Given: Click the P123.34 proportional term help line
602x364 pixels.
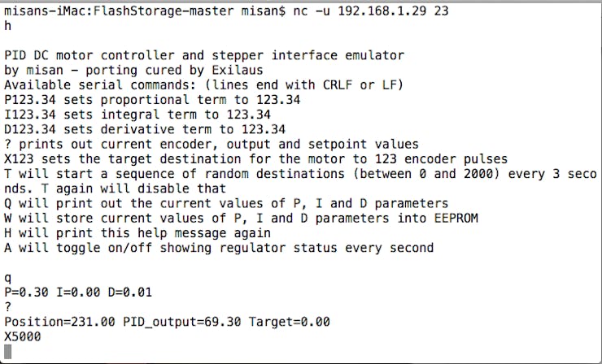Looking at the screenshot, I should pyautogui.click(x=152, y=100).
